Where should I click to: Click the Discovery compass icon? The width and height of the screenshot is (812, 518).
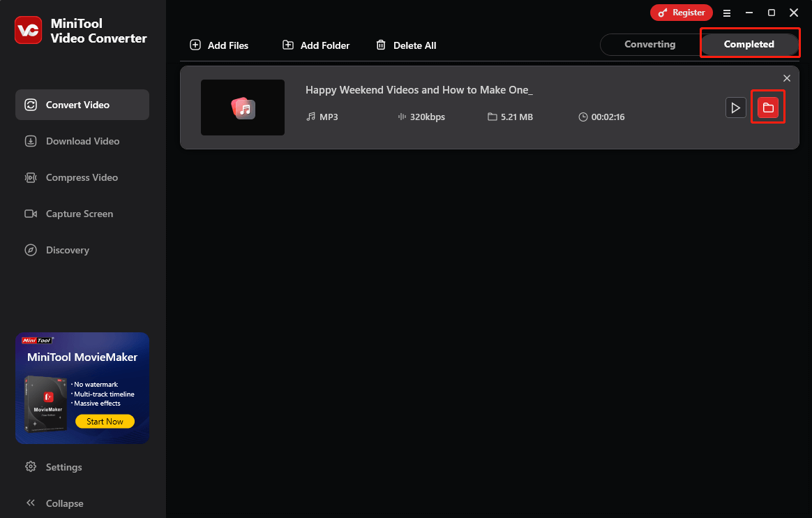click(x=31, y=250)
